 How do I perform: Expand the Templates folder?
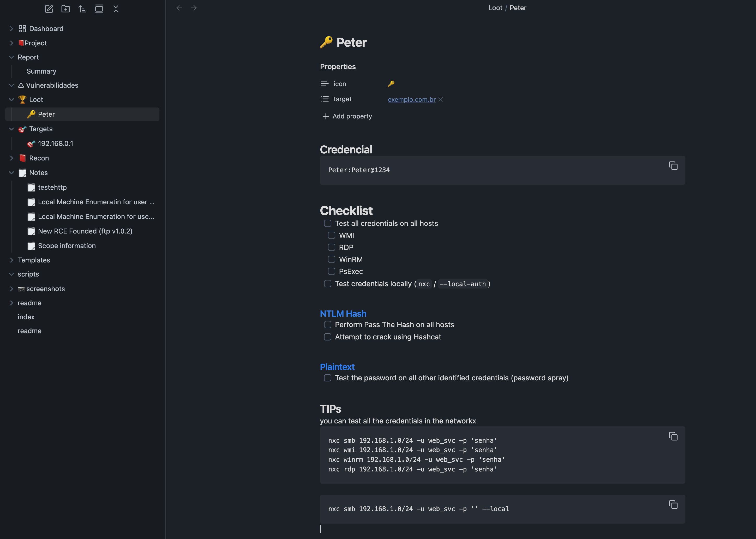click(x=12, y=260)
